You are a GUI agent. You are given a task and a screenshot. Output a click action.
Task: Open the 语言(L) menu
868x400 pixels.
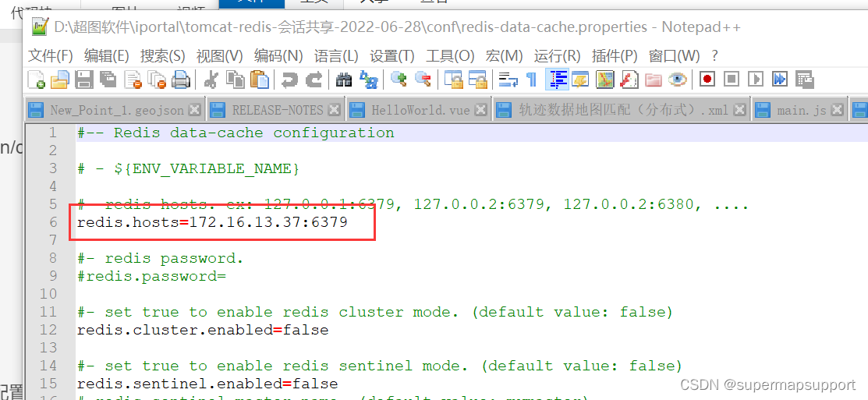(x=336, y=55)
